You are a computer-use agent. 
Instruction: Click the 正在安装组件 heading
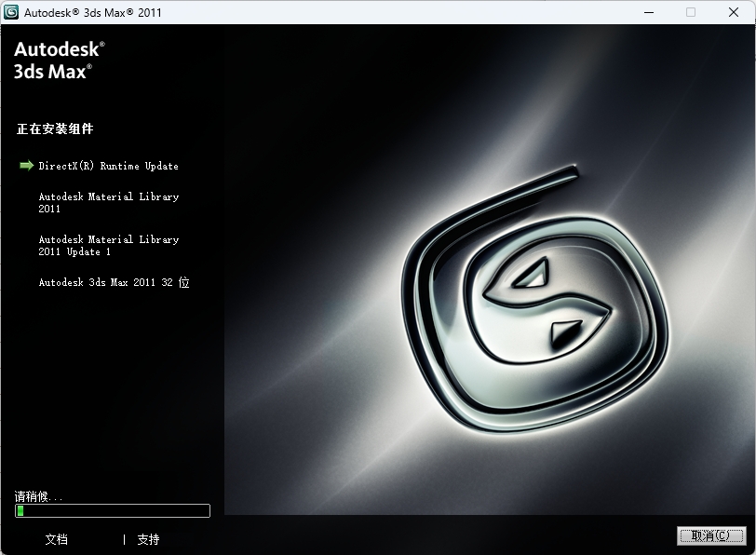point(55,129)
